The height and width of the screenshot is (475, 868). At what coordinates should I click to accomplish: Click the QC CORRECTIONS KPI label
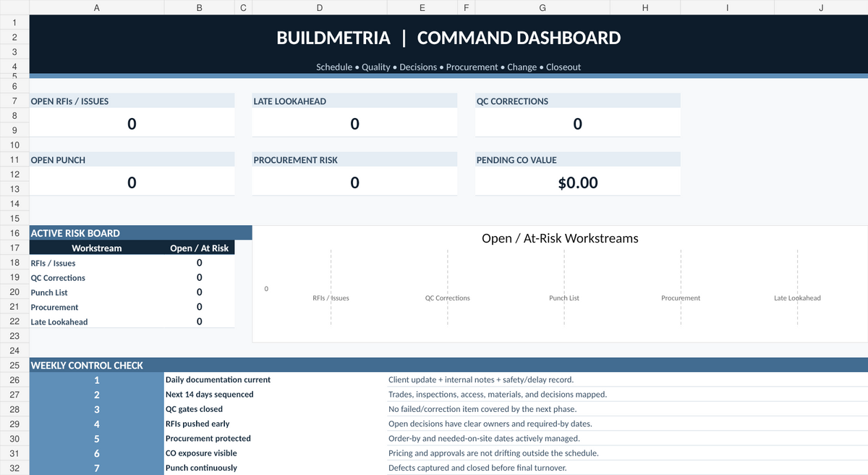click(x=512, y=101)
